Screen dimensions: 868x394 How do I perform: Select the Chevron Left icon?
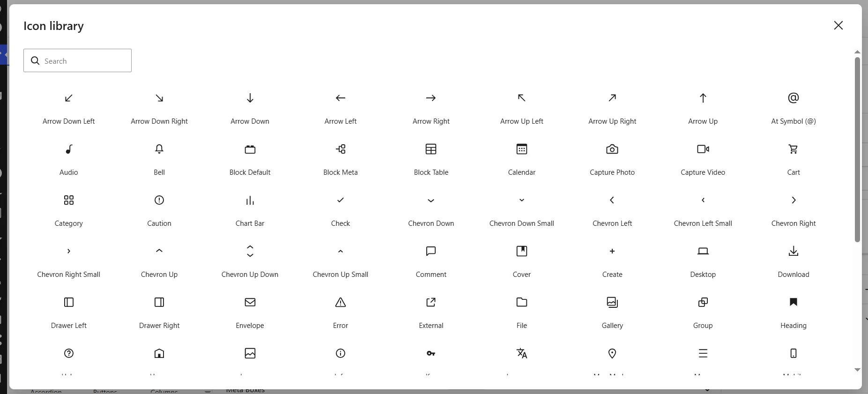click(x=612, y=200)
